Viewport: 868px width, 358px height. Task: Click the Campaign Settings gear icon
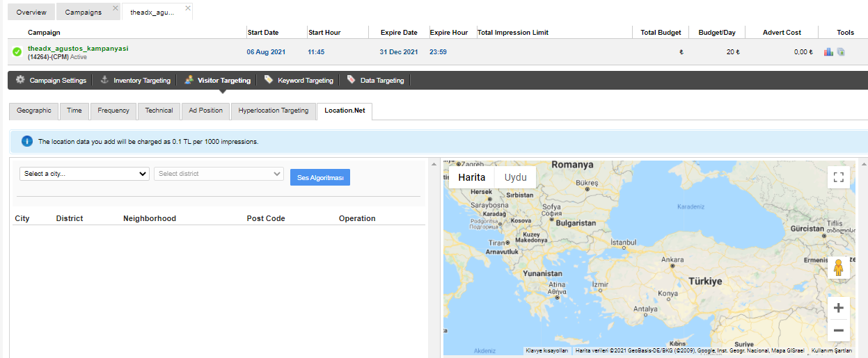(x=20, y=80)
